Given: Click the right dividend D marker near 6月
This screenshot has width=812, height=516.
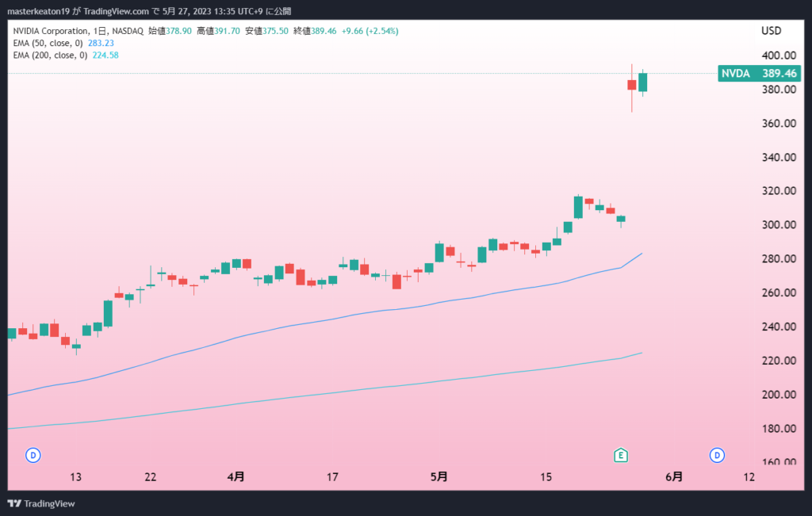Looking at the screenshot, I should point(717,456).
